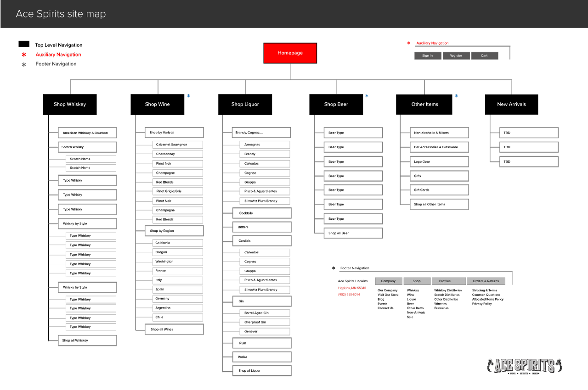The height and width of the screenshot is (390, 588).
Task: Select the Shop Whiskey top-level box
Action: tap(70, 104)
